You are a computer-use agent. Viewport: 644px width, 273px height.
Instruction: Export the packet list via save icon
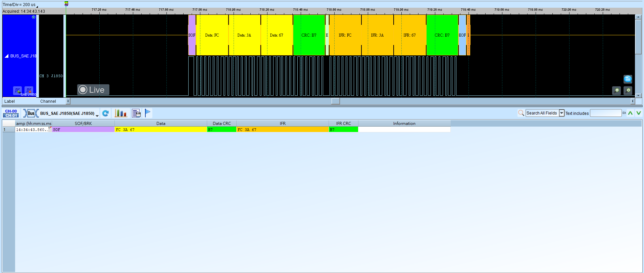point(136,113)
